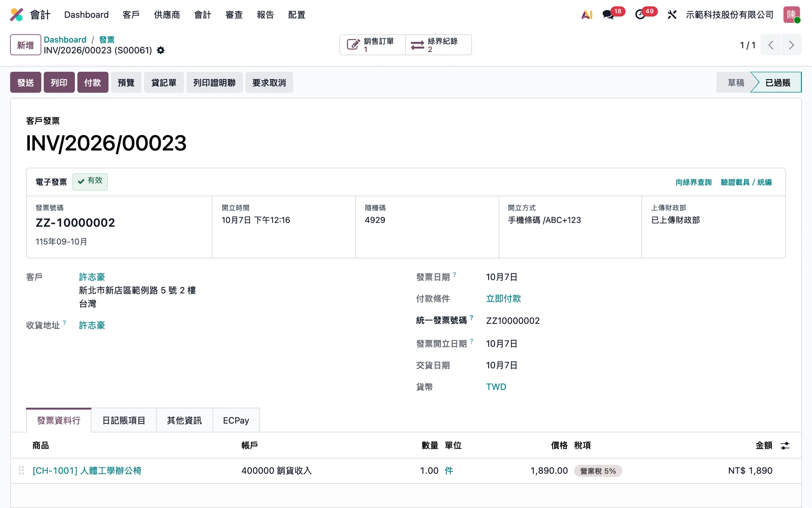Go to the previous record arrow
The width and height of the screenshot is (812, 508).
click(771, 45)
